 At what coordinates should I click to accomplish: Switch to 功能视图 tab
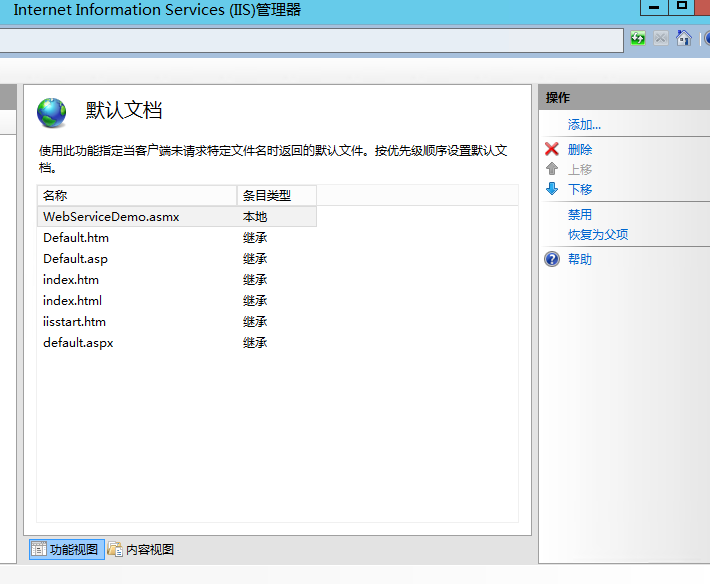click(x=67, y=549)
